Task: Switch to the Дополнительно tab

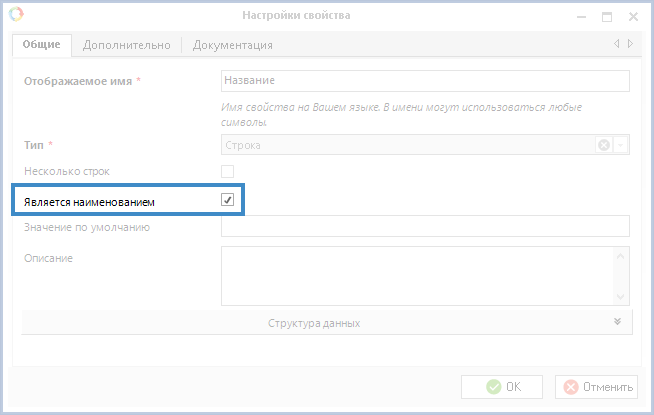Action: click(126, 45)
